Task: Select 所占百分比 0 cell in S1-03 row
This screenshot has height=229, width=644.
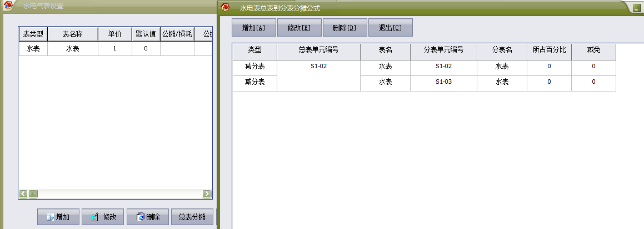Action: [549, 83]
